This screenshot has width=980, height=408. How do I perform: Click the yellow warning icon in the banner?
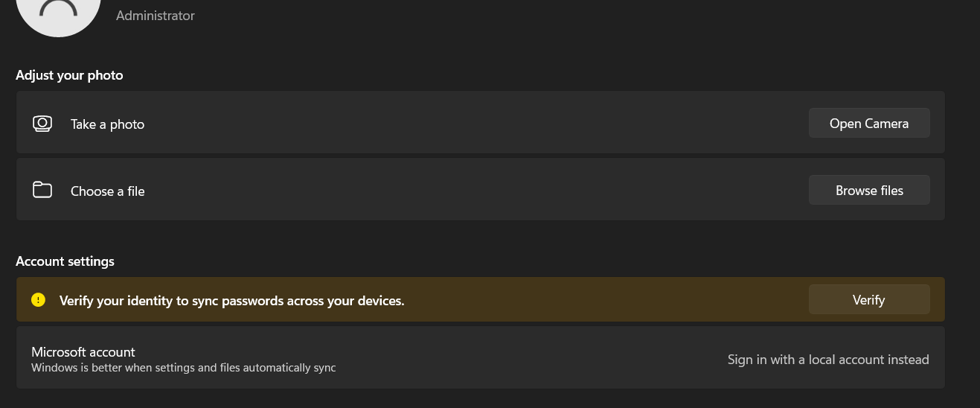(39, 300)
